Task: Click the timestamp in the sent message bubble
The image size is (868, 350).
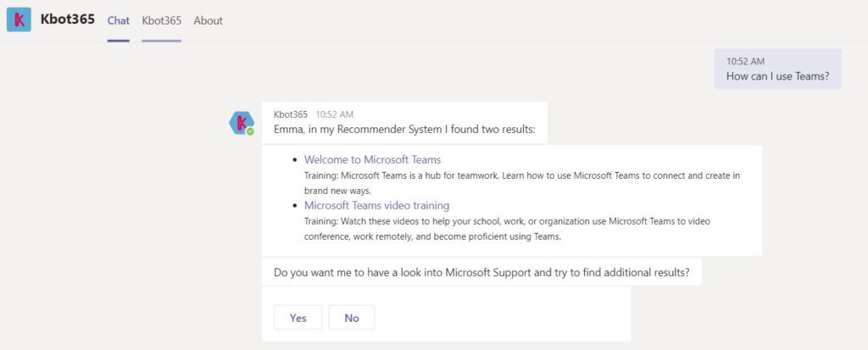Action: pos(745,61)
